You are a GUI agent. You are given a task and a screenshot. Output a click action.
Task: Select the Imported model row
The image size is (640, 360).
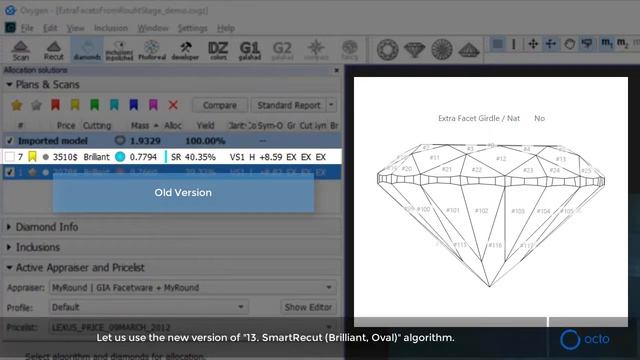172,141
